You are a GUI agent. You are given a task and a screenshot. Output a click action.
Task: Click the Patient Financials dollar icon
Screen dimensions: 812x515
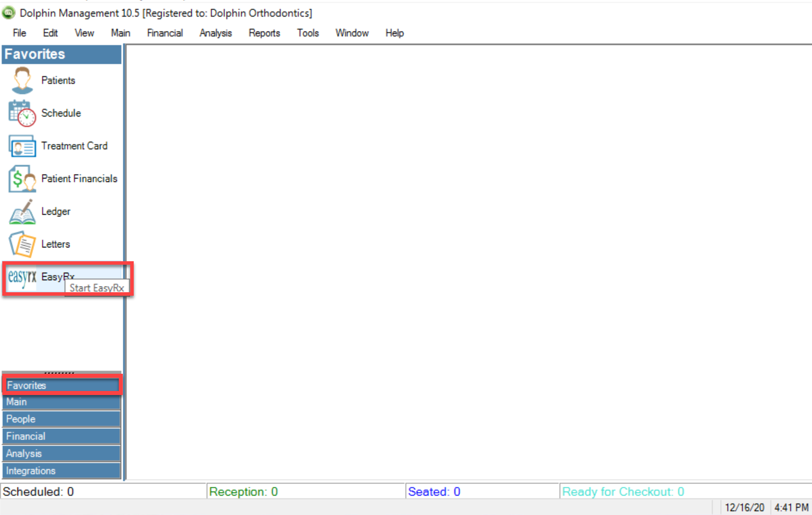click(x=22, y=179)
